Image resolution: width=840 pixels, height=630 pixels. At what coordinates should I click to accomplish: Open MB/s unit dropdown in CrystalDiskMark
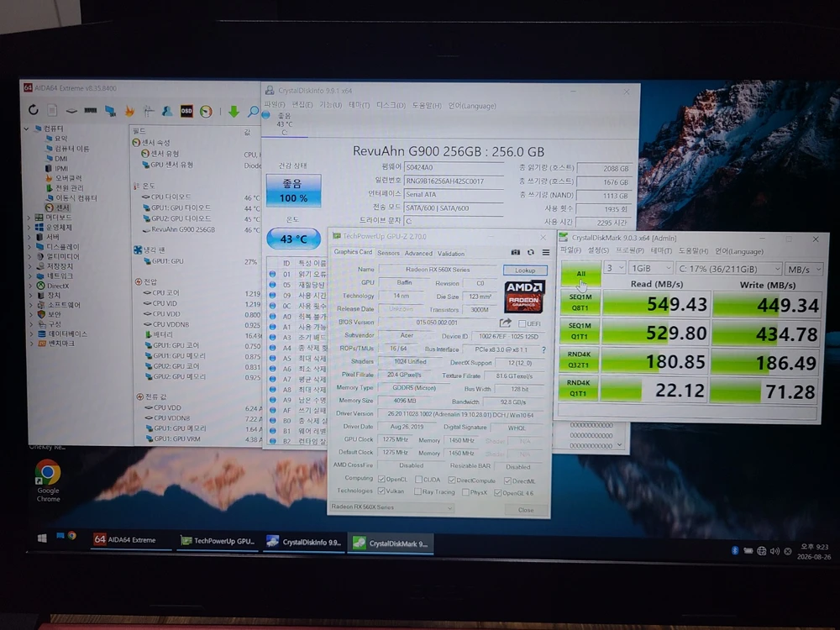803,269
